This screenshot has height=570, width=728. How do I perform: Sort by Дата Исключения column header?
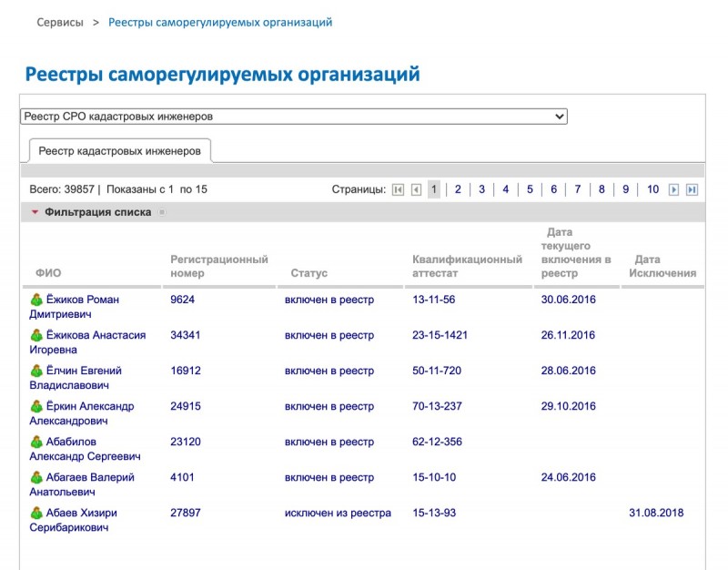coord(662,266)
